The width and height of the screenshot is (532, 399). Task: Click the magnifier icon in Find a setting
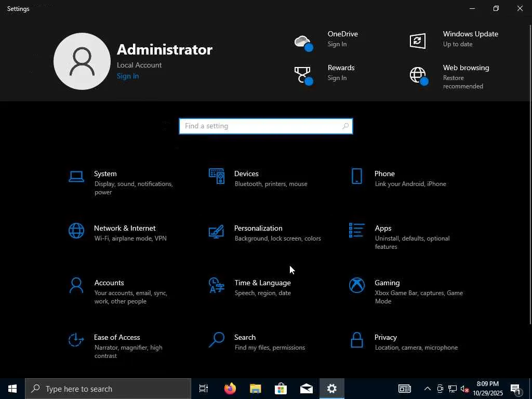point(345,126)
